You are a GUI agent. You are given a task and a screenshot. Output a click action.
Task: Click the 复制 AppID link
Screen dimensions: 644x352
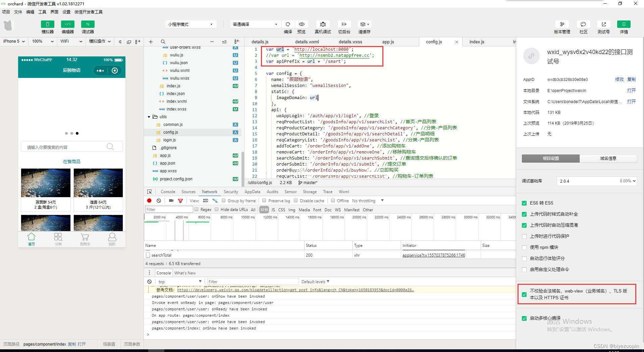(x=632, y=80)
